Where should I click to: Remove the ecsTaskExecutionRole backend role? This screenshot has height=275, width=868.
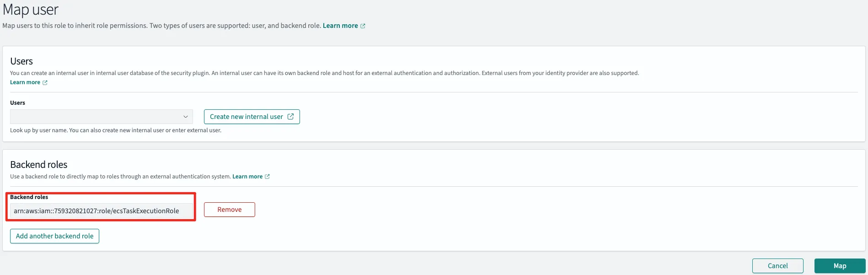click(x=230, y=210)
